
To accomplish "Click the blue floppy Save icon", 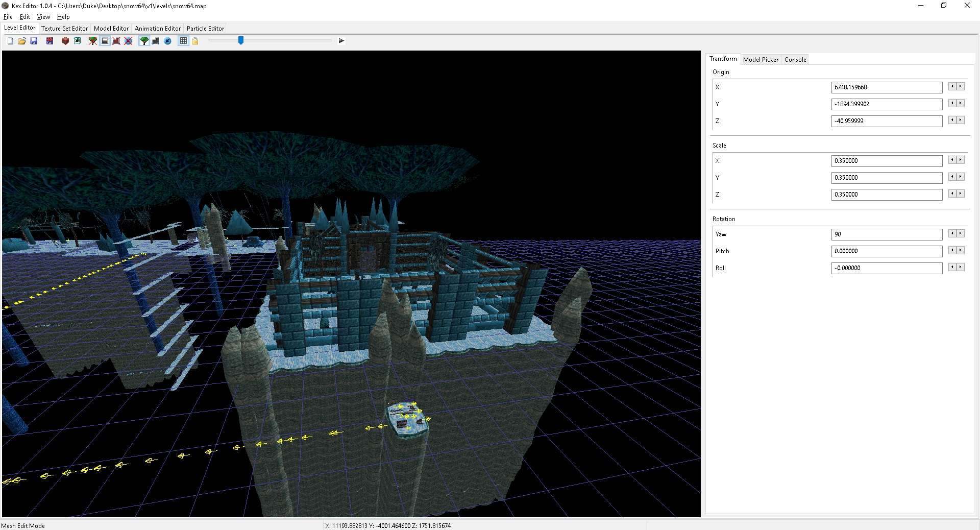I will (x=34, y=41).
